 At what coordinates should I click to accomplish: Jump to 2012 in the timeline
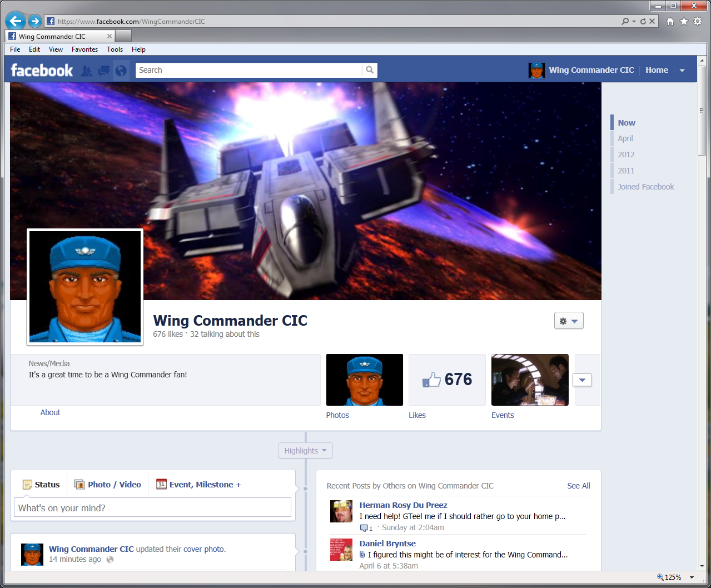626,155
